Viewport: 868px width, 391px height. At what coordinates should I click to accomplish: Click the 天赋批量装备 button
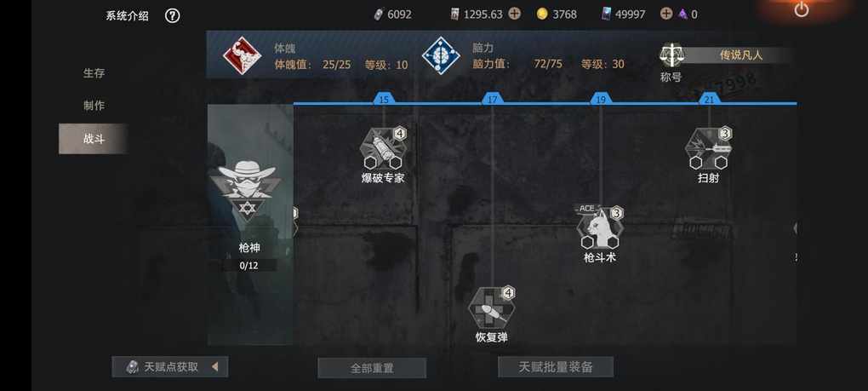tap(556, 366)
